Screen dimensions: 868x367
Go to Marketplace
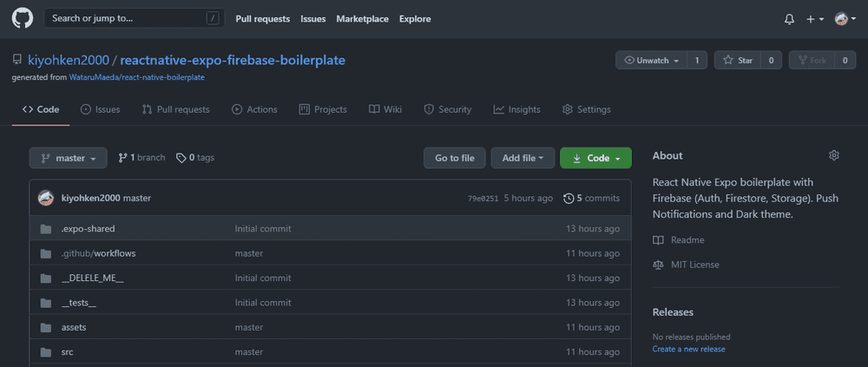363,19
